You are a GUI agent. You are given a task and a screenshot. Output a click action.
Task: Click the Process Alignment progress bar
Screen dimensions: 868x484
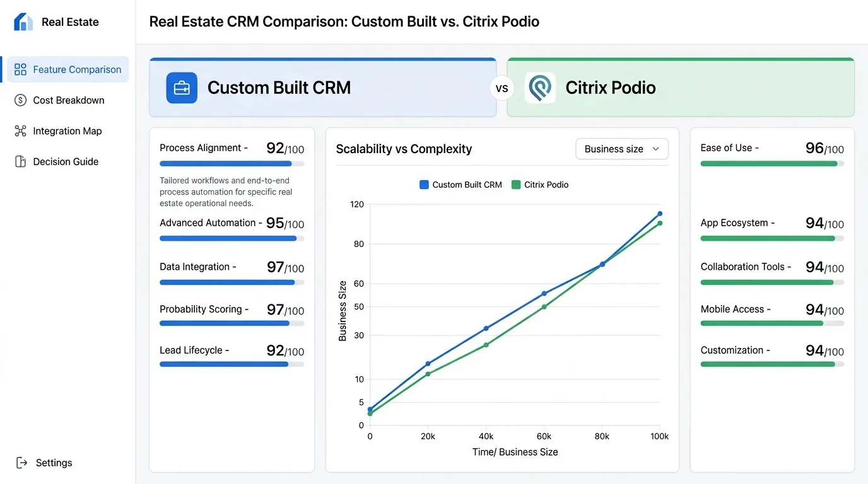232,164
